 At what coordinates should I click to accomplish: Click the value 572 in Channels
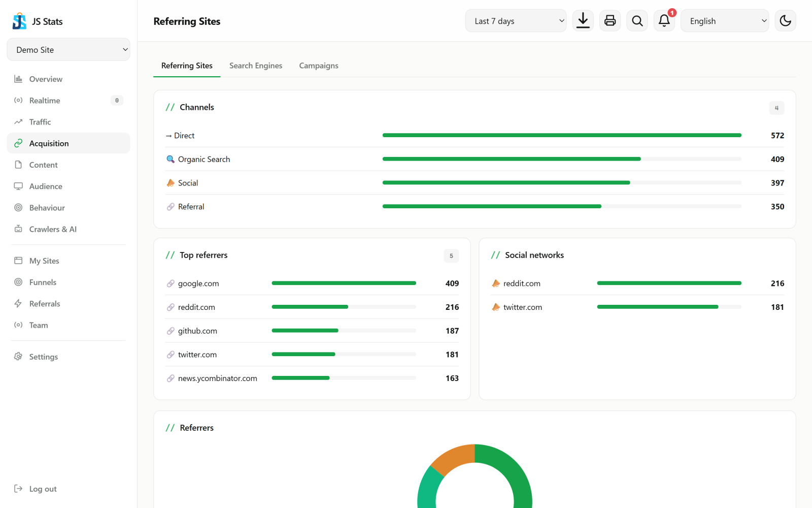777,136
